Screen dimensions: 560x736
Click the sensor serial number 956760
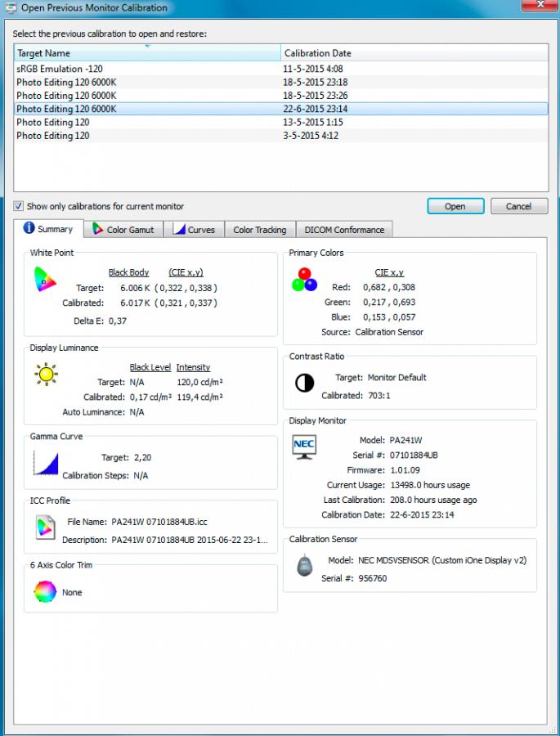(373, 578)
